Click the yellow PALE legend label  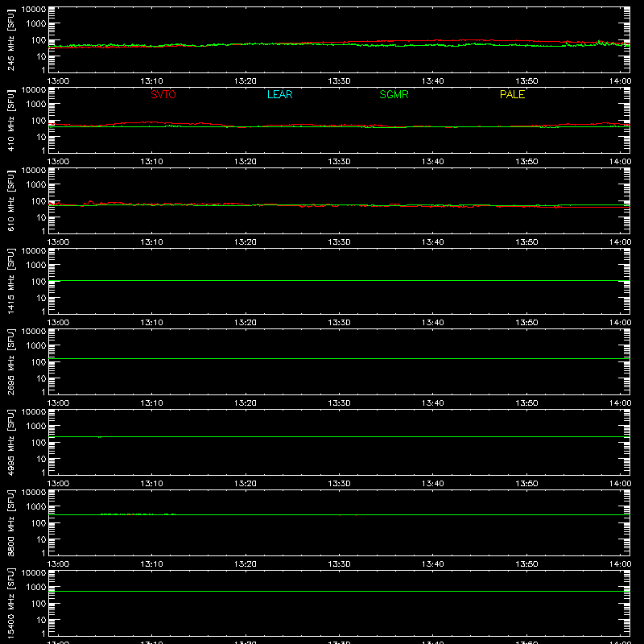click(512, 94)
